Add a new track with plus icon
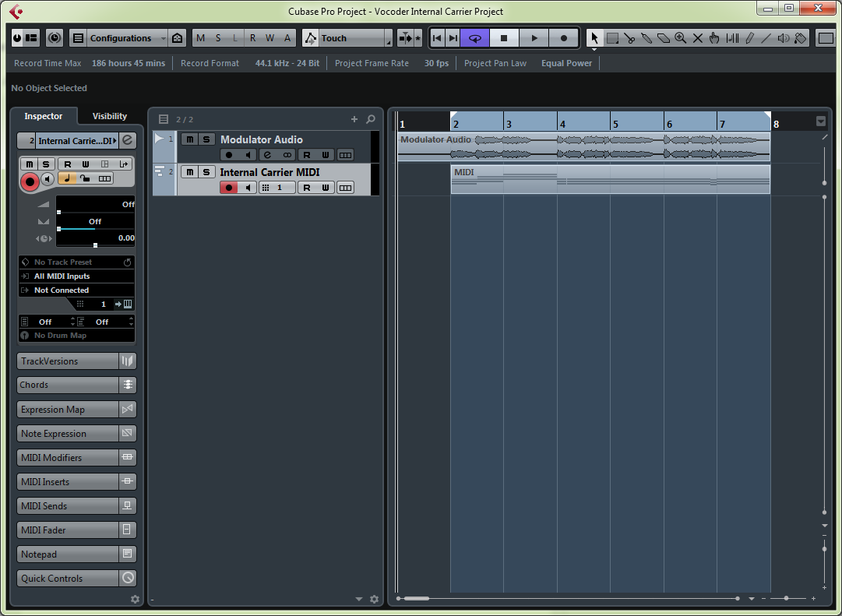 click(354, 119)
